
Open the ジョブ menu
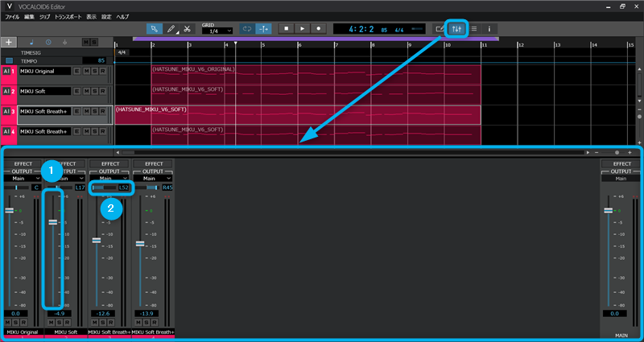click(45, 17)
